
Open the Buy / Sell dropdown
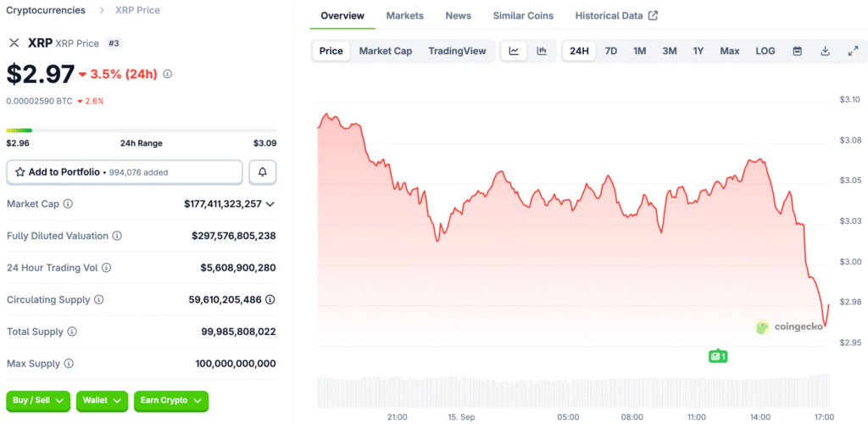click(38, 400)
